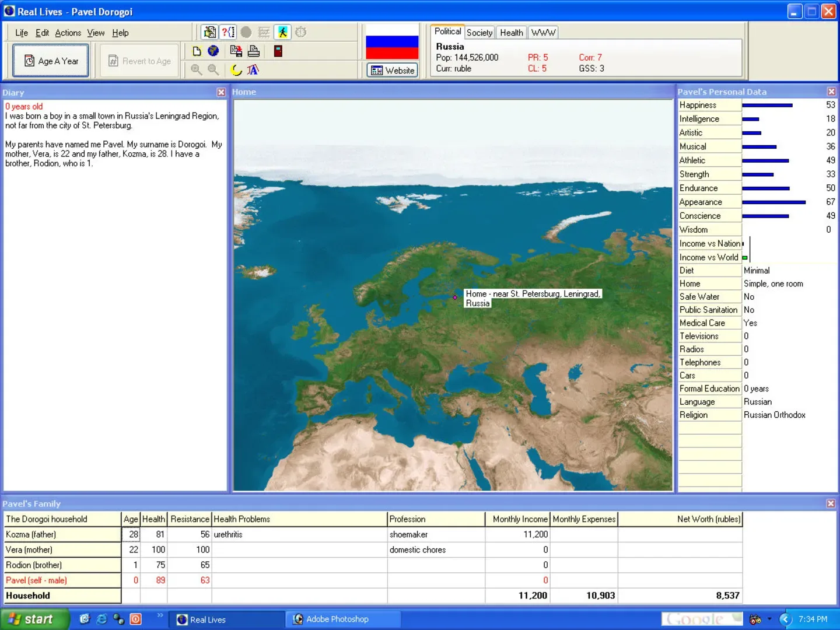Click the red door exit icon
Image resolution: width=840 pixels, height=630 pixels.
point(278,51)
